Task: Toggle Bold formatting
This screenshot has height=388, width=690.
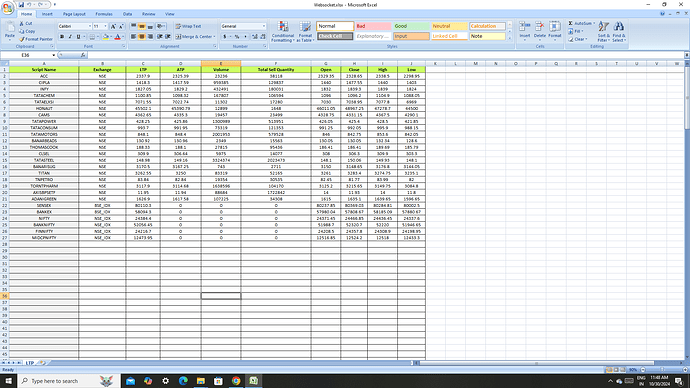Action: tap(62, 37)
